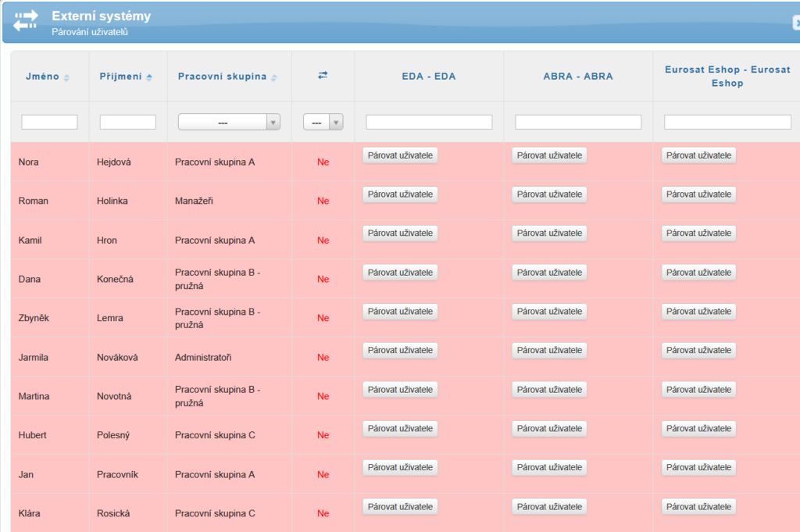Click 'Ne' status in Hubert Polesný row

tap(323, 435)
